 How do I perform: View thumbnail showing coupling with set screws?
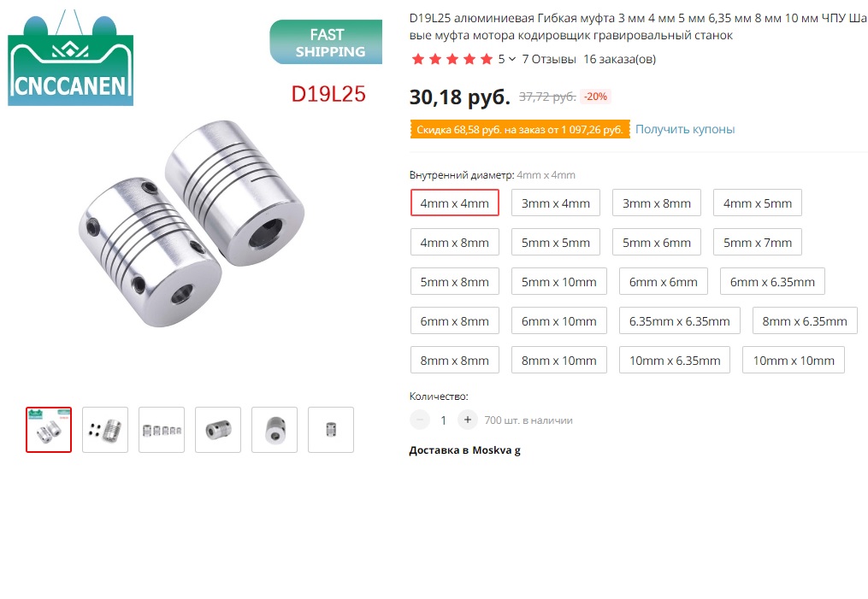pyautogui.click(x=105, y=430)
